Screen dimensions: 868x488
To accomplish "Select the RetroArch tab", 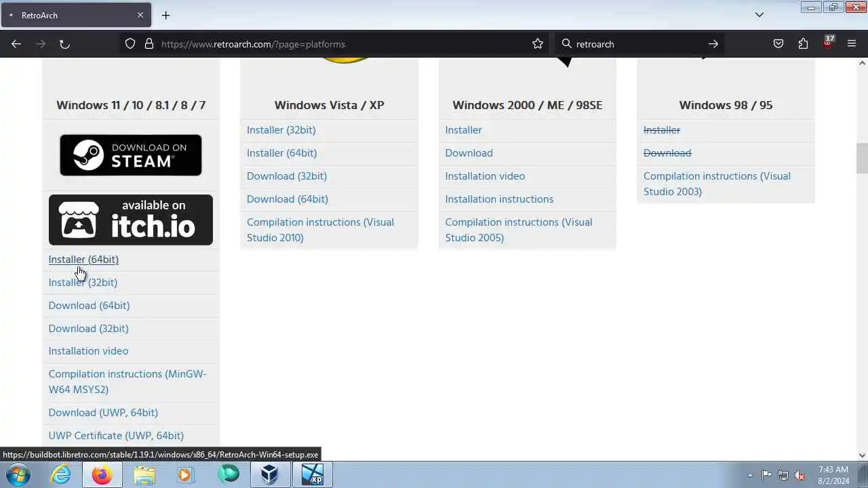I will (x=76, y=15).
